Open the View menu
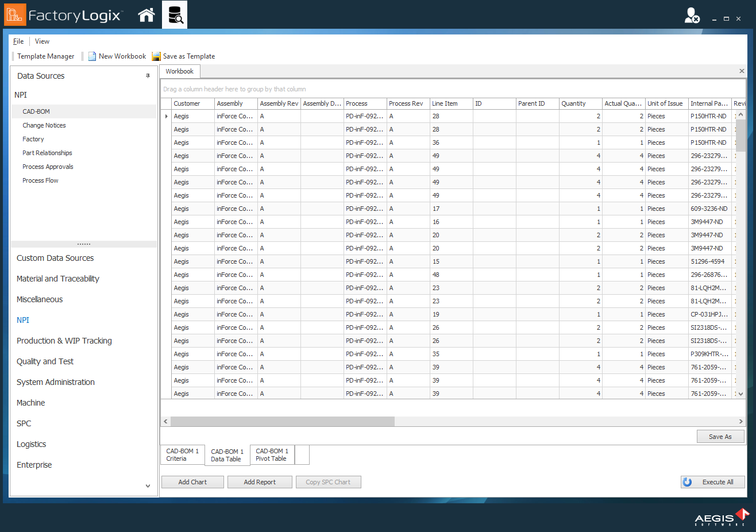 42,41
